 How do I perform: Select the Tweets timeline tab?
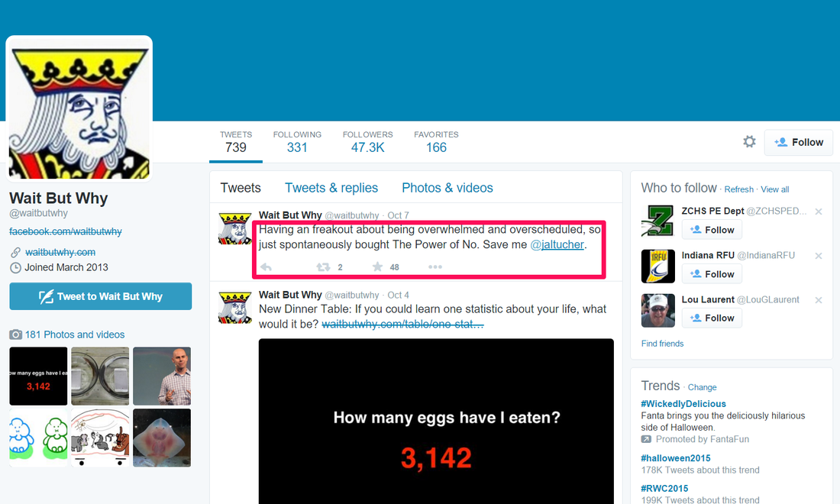(241, 188)
